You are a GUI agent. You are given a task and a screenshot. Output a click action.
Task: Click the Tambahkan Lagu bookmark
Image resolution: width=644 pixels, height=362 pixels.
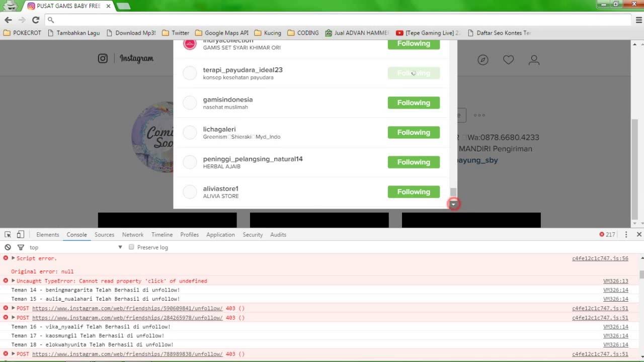click(x=74, y=33)
